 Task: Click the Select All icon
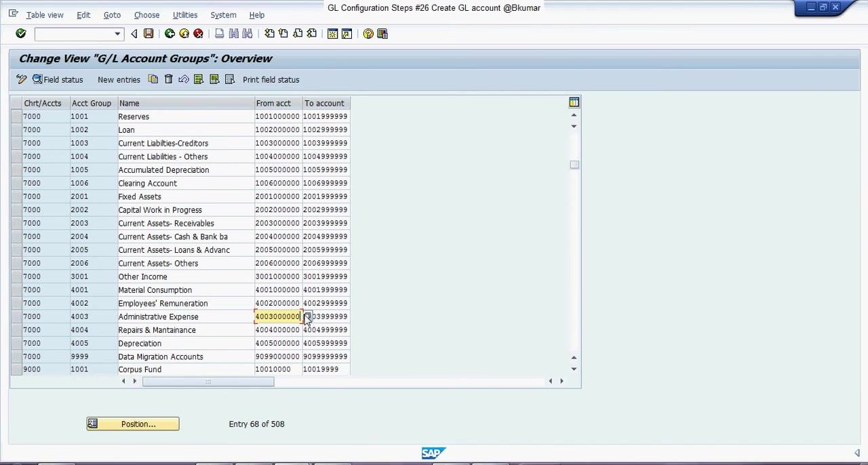(199, 80)
